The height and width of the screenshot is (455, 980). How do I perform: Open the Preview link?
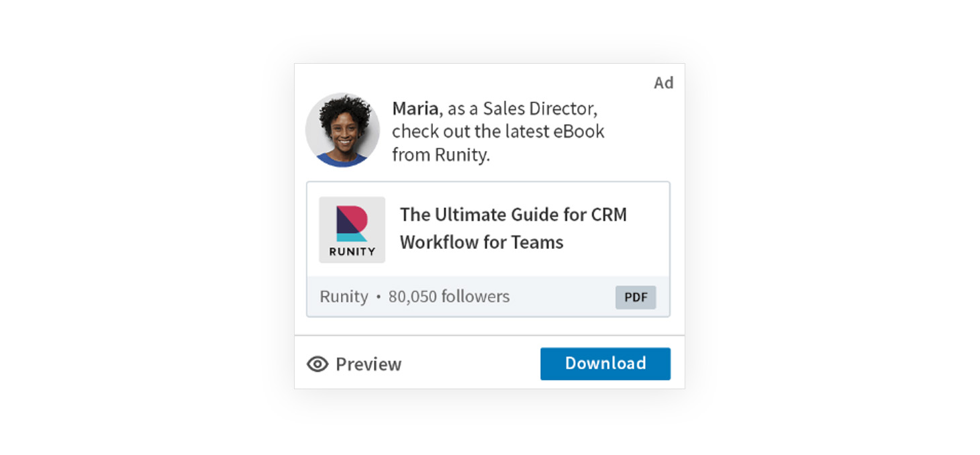(x=354, y=364)
